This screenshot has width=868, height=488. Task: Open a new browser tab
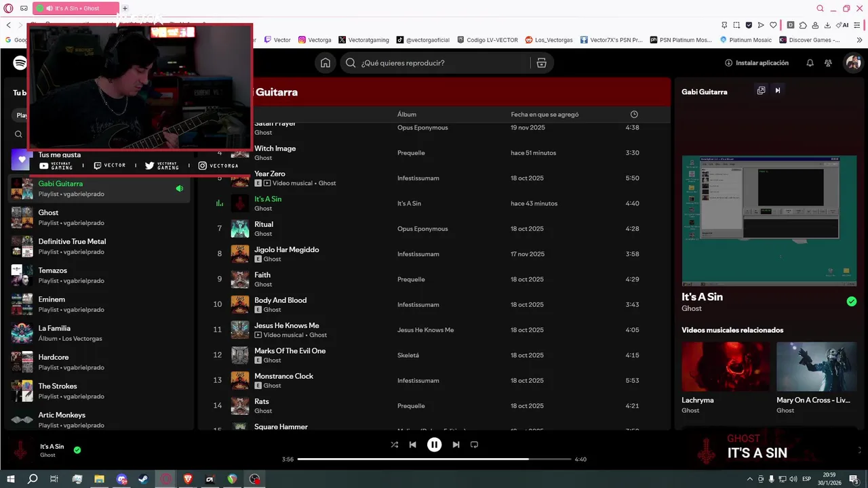click(x=125, y=8)
